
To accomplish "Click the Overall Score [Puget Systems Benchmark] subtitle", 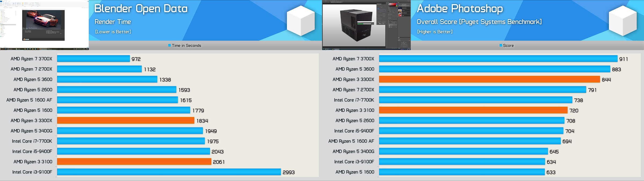I will 479,22.
